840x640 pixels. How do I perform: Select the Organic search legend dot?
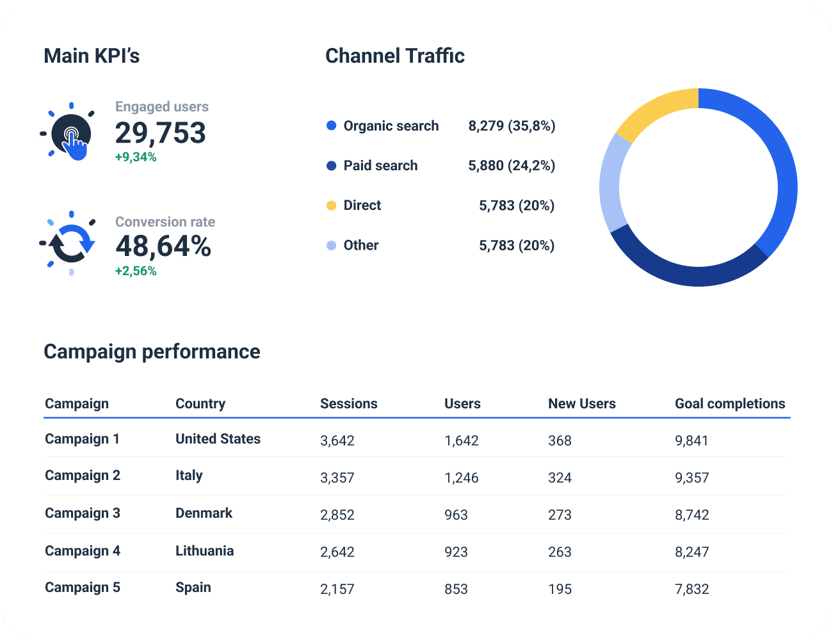tap(330, 125)
